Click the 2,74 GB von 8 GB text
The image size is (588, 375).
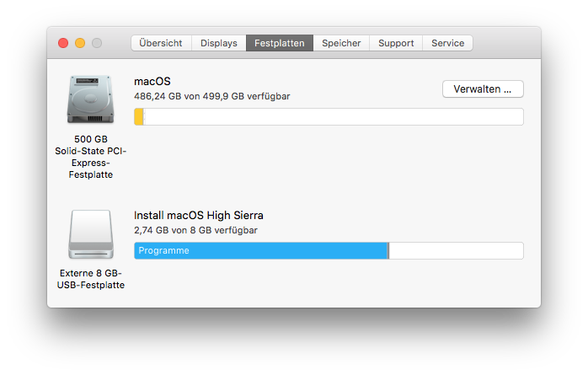coord(195,230)
